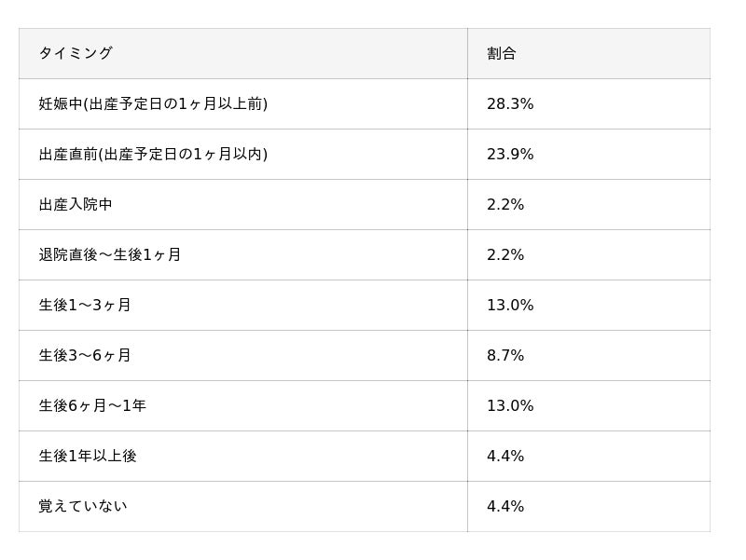Image resolution: width=746 pixels, height=560 pixels.
Task: Click the 4.4% value for 覚えていない
Action: coord(505,506)
